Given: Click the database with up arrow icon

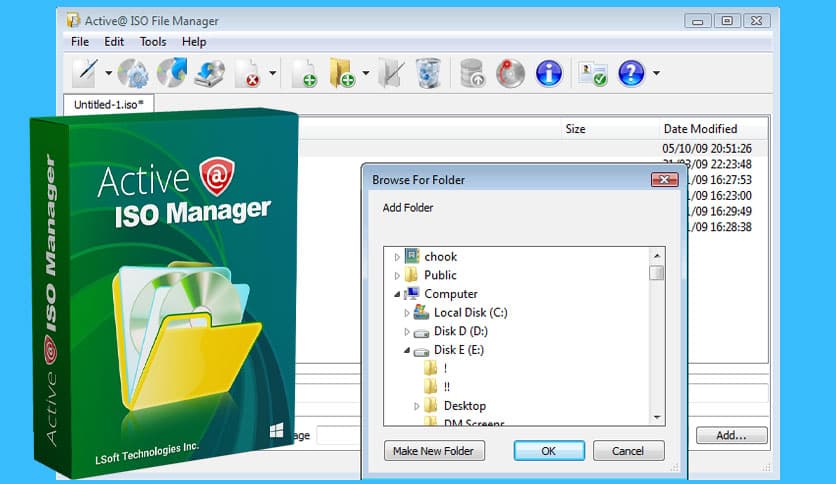Looking at the screenshot, I should (x=472, y=73).
